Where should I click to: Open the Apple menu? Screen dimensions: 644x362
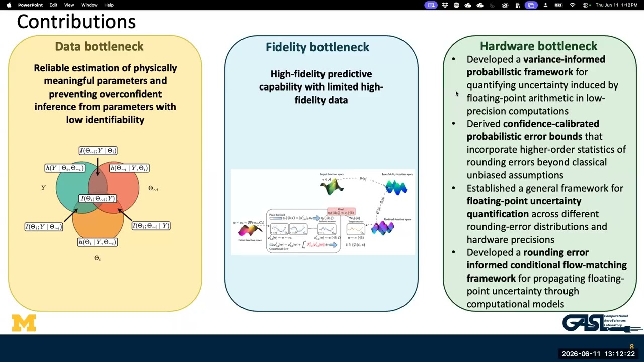pos(9,5)
